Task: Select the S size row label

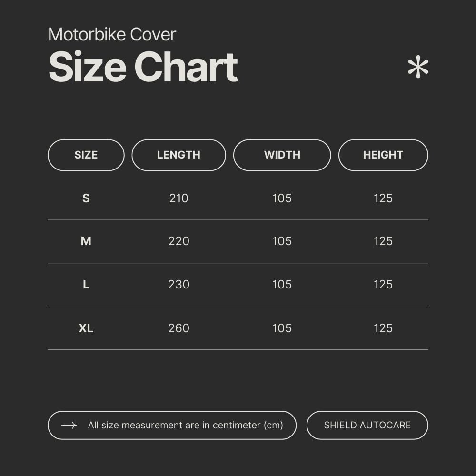Action: click(x=86, y=198)
